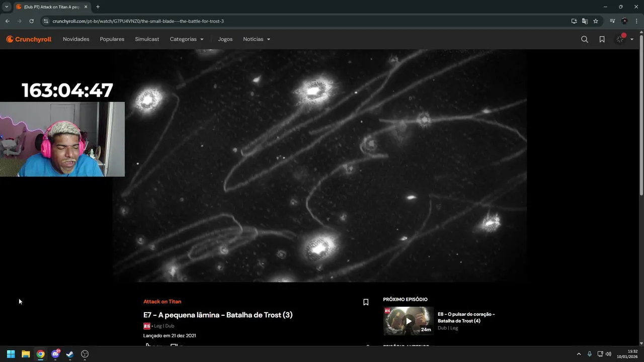Open E8 O pulsar do coração title

point(466,317)
